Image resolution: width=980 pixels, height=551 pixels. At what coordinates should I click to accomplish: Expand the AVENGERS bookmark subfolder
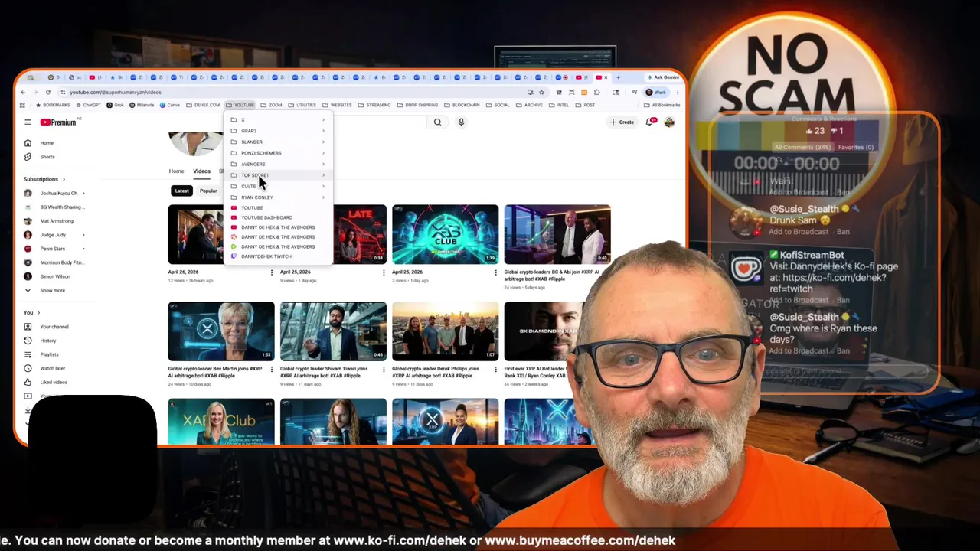[x=279, y=164]
